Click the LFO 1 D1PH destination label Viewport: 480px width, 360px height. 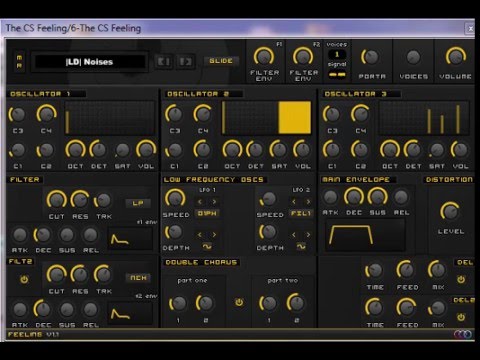click(207, 213)
